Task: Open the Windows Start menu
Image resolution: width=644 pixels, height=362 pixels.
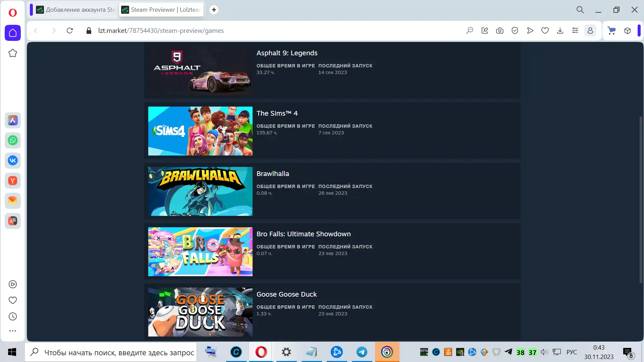Action: pyautogui.click(x=12, y=352)
